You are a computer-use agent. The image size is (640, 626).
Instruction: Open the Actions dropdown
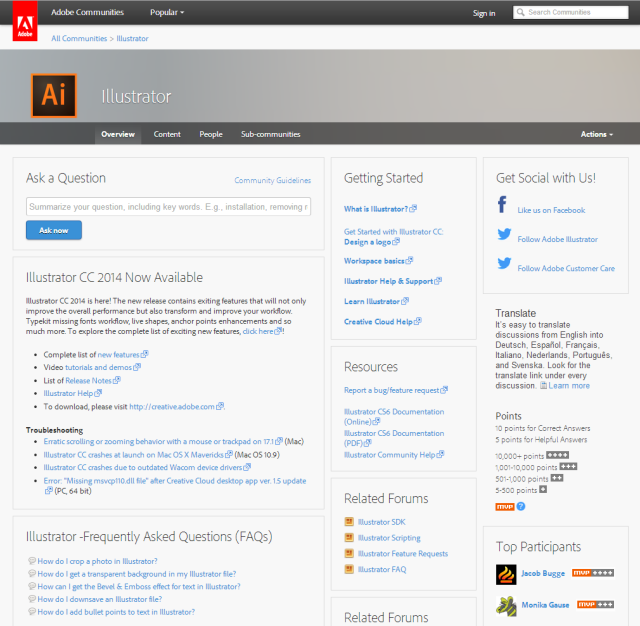(x=597, y=134)
